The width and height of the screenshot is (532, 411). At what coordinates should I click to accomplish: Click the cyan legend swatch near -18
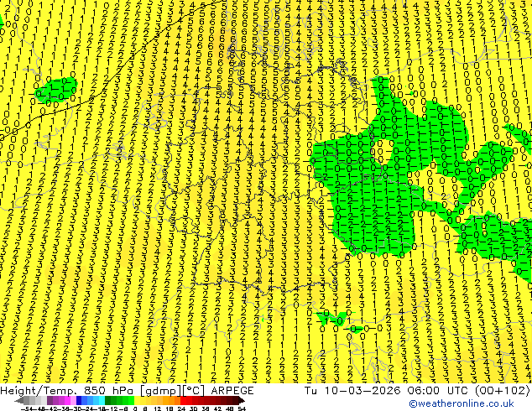point(102,400)
